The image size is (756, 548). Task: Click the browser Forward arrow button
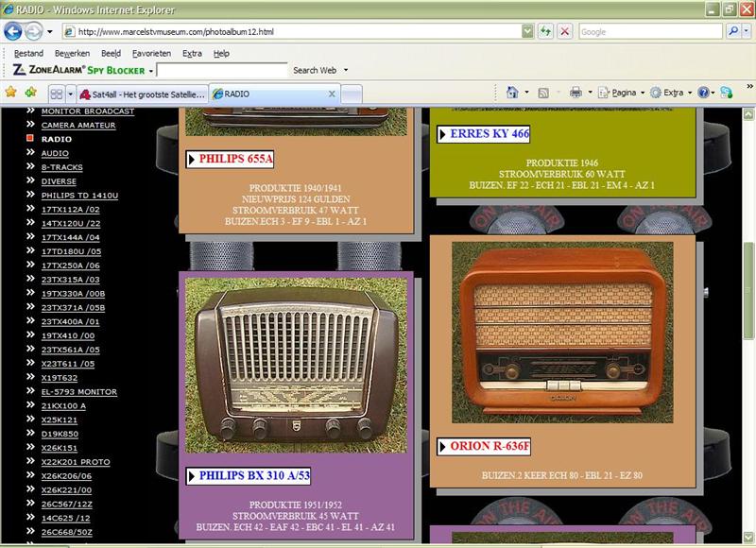tap(34, 32)
